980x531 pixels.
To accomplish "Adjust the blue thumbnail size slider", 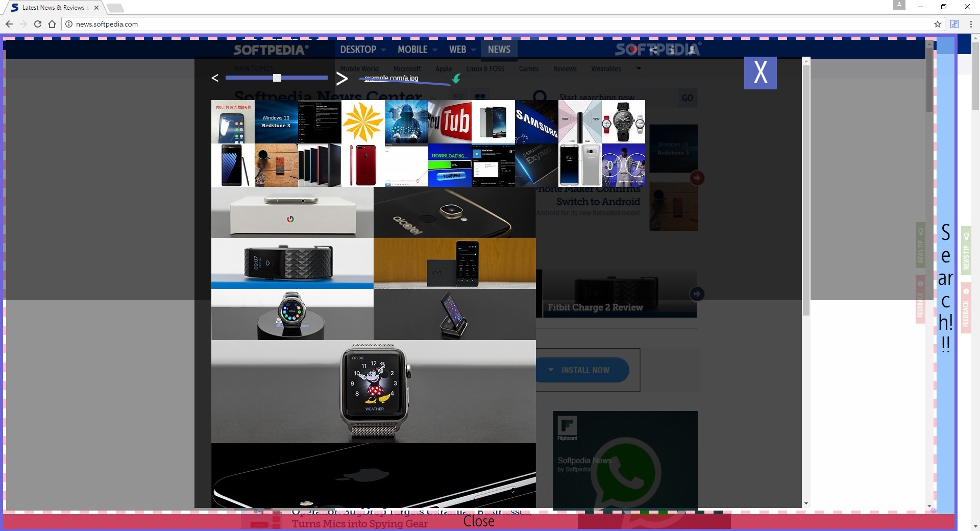I will click(277, 78).
